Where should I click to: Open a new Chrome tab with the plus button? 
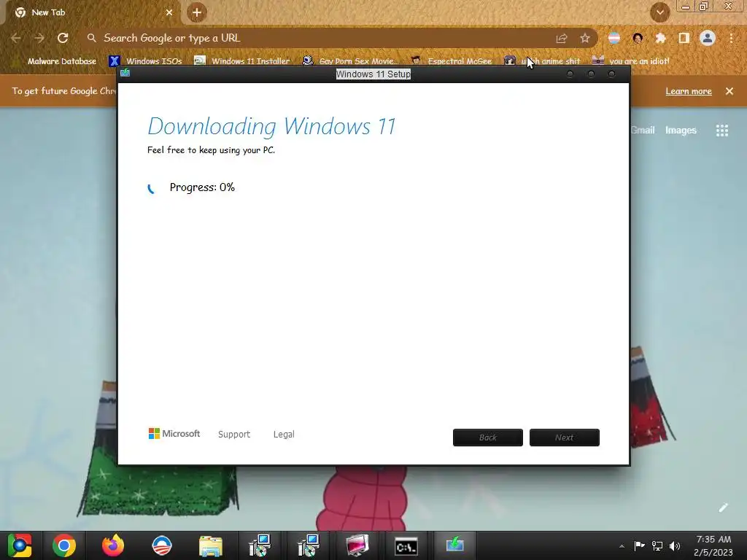196,13
